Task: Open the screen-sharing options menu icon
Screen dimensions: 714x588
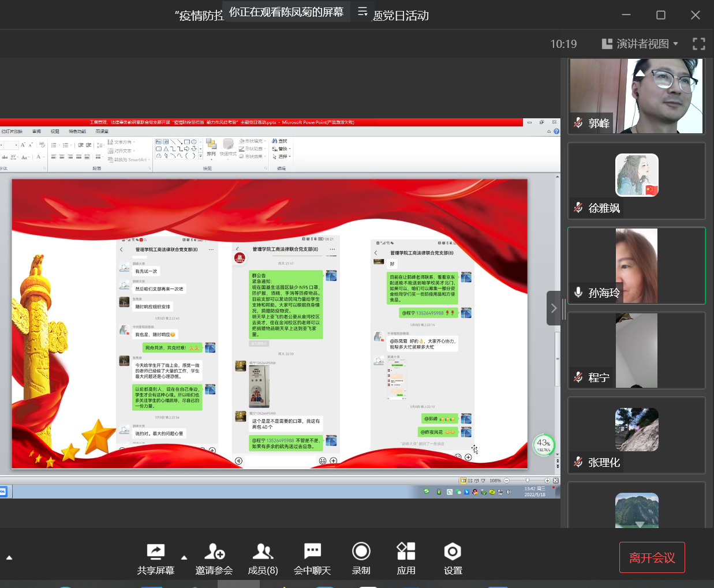Action: click(362, 12)
